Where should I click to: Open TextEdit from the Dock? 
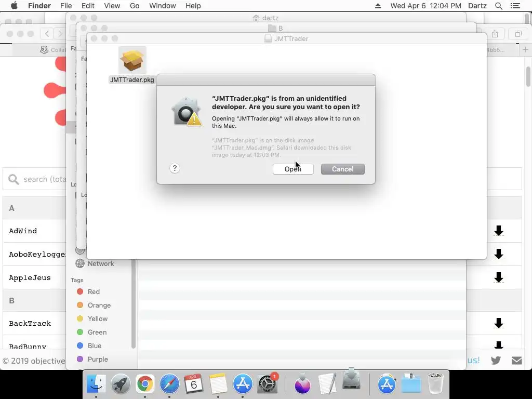point(327,384)
